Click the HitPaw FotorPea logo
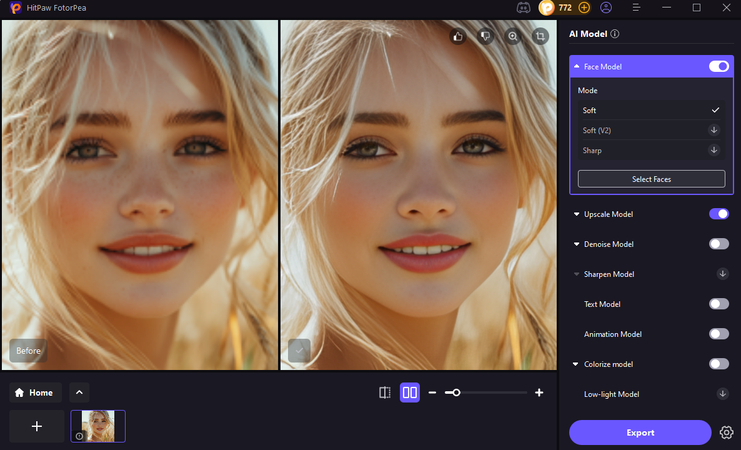This screenshot has width=741, height=450. tap(16, 8)
